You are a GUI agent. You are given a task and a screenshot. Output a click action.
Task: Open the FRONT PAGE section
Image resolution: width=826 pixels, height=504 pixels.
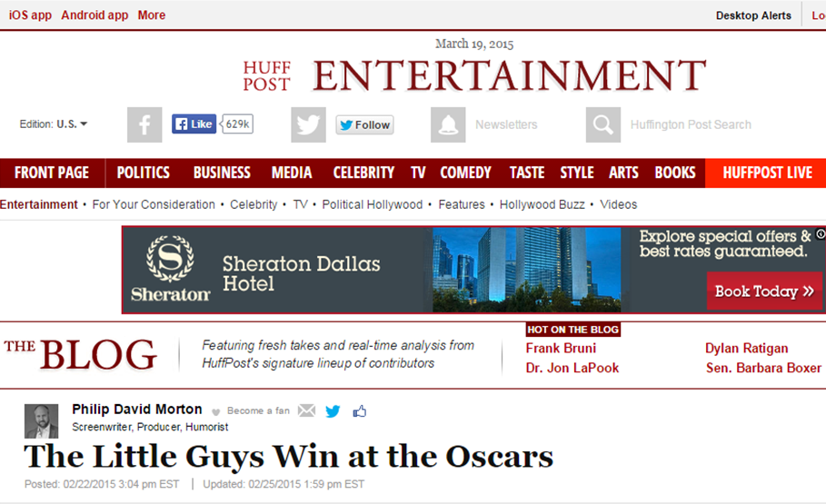coord(52,173)
